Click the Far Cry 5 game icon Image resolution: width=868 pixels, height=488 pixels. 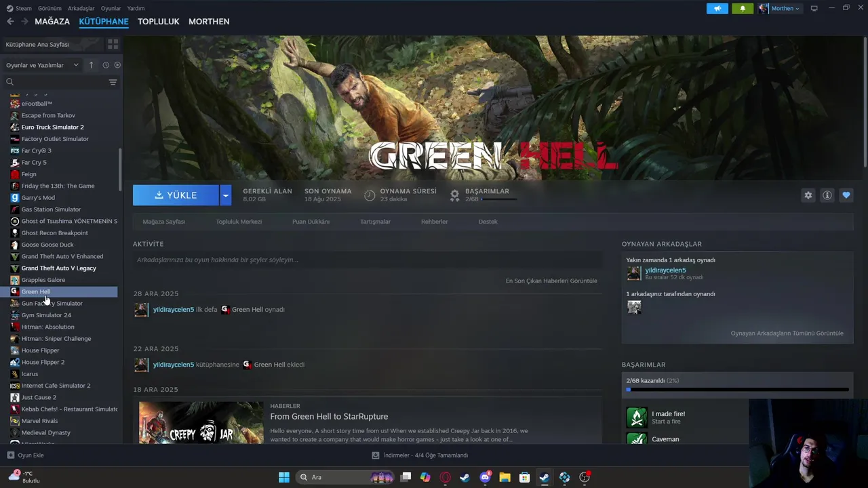tap(15, 163)
